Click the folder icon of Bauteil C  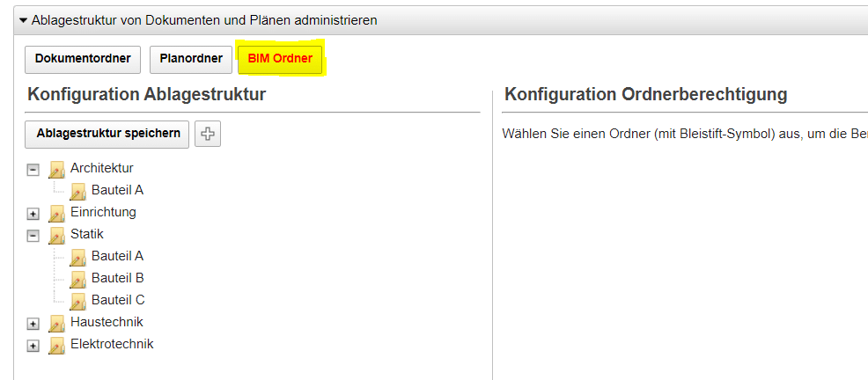point(78,301)
